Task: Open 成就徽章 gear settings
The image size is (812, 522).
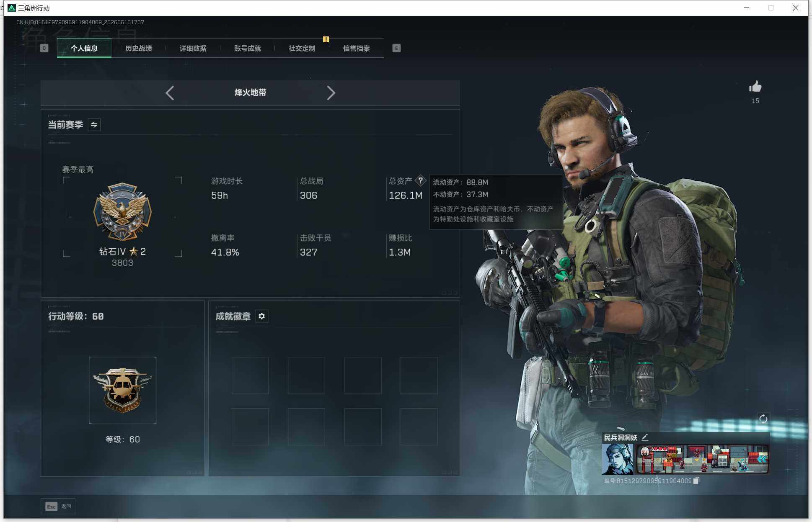Action: click(262, 316)
